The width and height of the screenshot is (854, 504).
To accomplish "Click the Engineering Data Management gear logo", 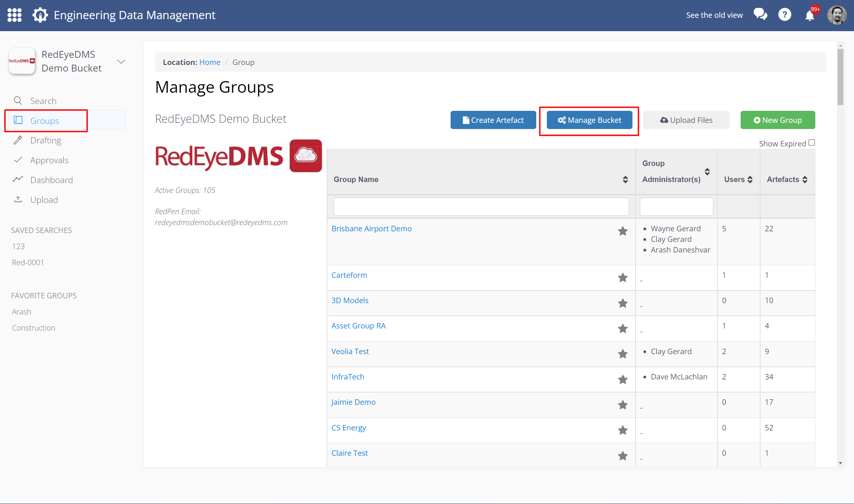I will pyautogui.click(x=40, y=15).
